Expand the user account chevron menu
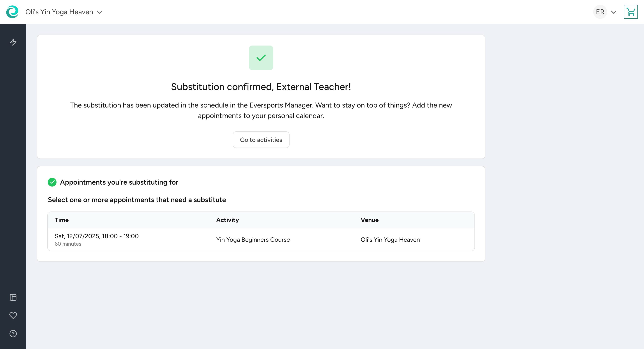Screen dimensions: 644x349 (614, 12)
